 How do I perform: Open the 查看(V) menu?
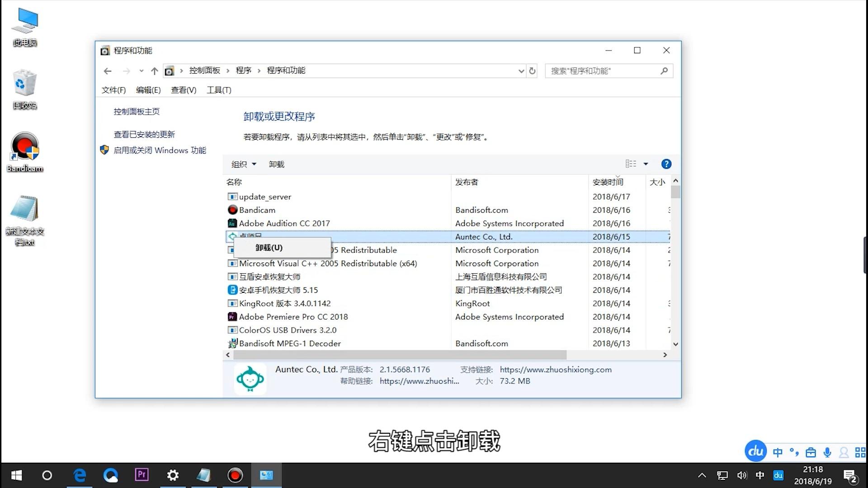pyautogui.click(x=184, y=90)
